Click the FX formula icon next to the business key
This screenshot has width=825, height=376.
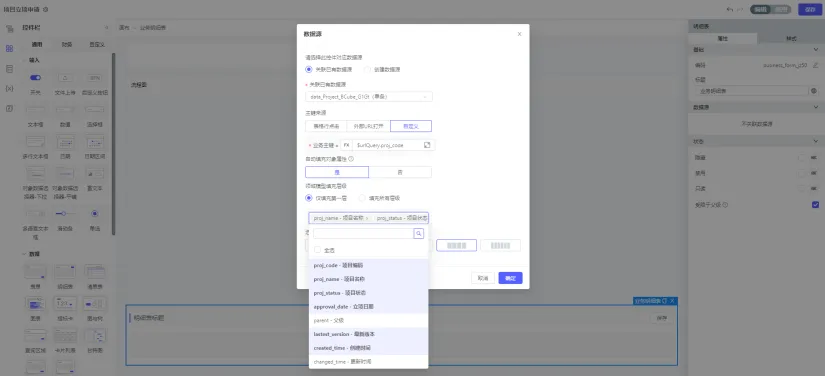pos(346,145)
